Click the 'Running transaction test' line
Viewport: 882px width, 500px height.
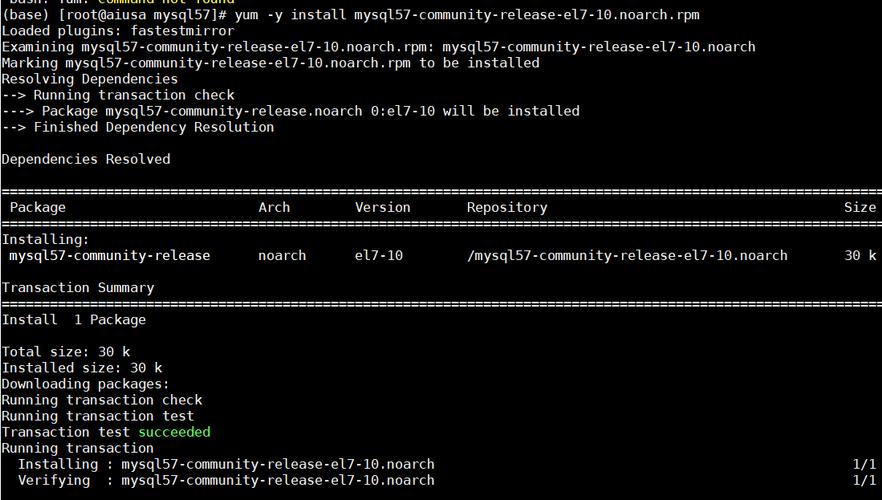98,416
